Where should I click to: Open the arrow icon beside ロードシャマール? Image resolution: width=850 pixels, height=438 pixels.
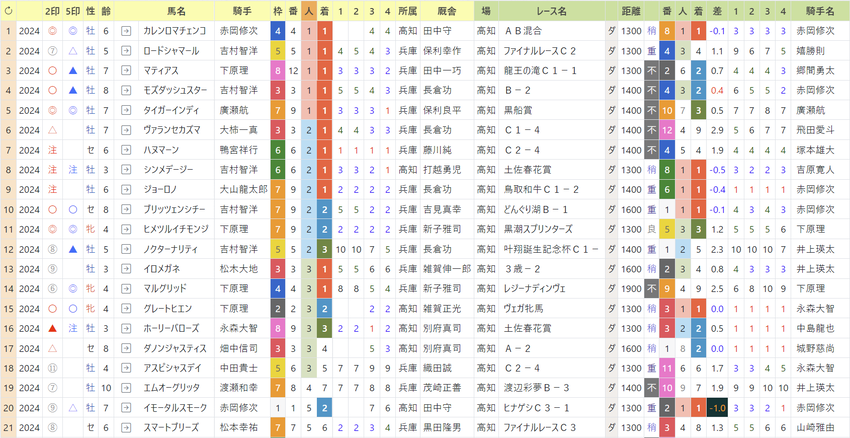[126, 51]
